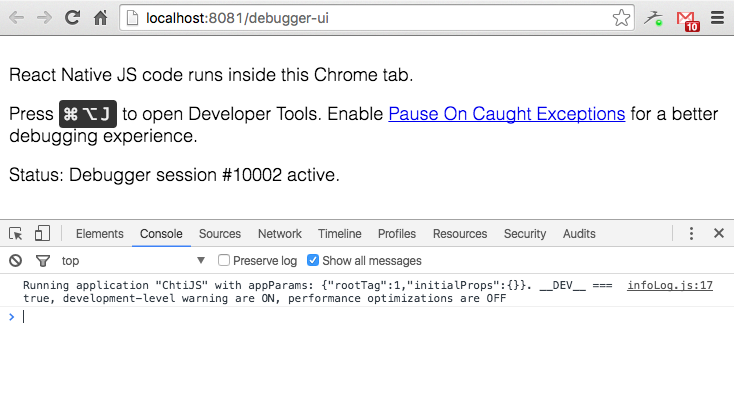Open the infoLog.js:17 source link
This screenshot has height=420, width=734.
tap(670, 285)
